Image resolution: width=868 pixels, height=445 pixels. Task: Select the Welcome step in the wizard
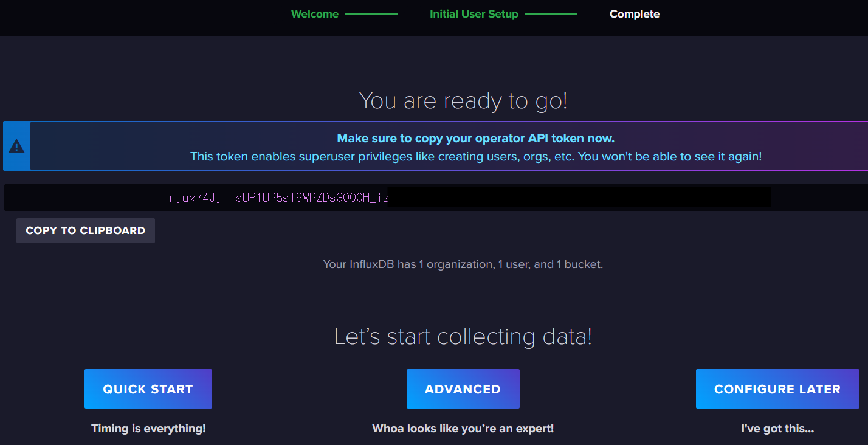click(315, 14)
